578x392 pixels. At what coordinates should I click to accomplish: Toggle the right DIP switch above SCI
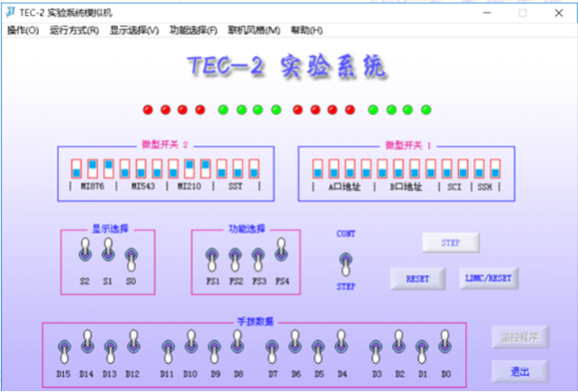pos(463,169)
